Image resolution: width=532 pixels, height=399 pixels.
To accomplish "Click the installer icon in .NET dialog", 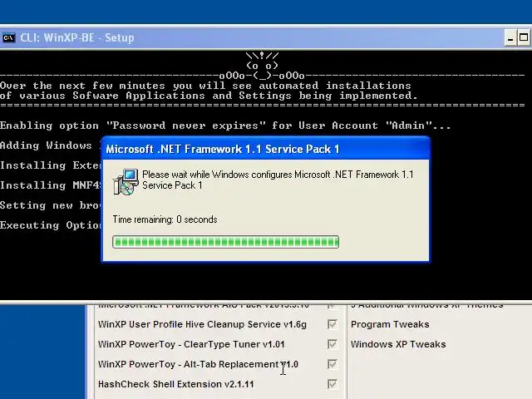I will (126, 182).
